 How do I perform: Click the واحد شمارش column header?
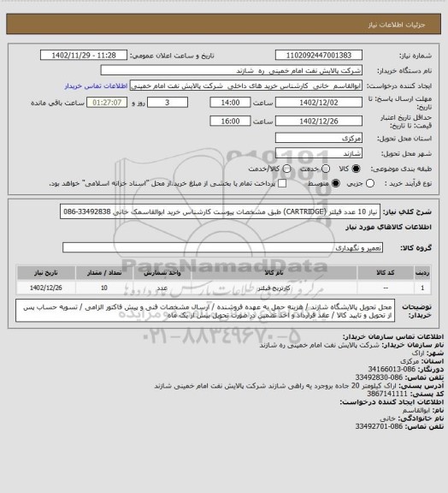tap(162, 272)
